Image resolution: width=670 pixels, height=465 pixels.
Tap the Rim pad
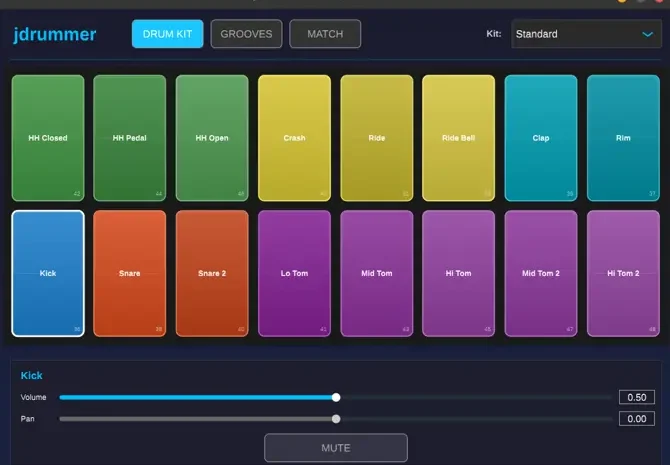click(x=623, y=138)
